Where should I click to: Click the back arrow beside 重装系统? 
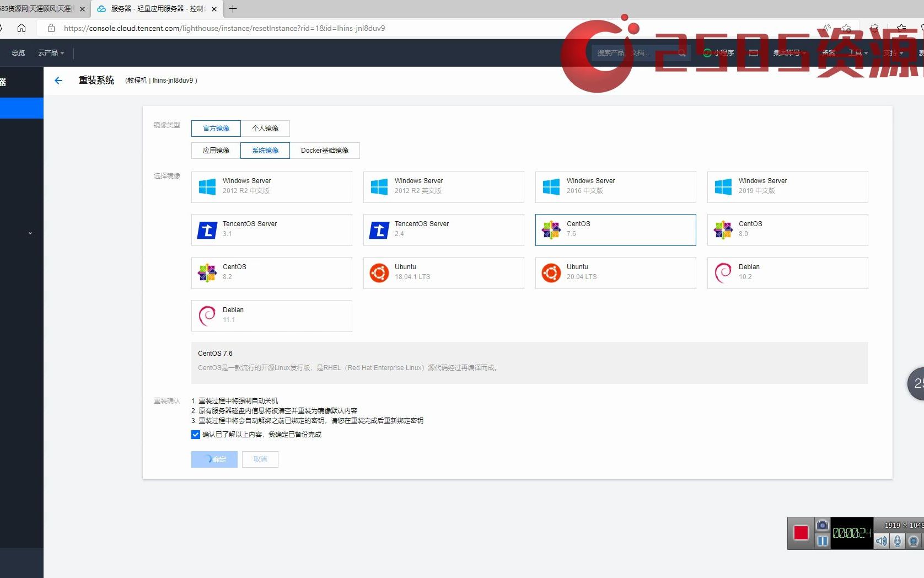click(x=58, y=81)
